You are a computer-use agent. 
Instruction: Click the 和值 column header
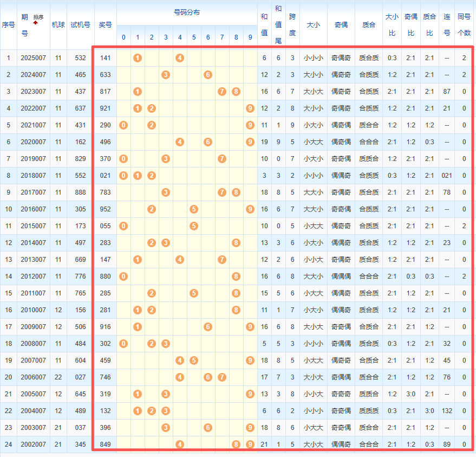tap(264, 24)
